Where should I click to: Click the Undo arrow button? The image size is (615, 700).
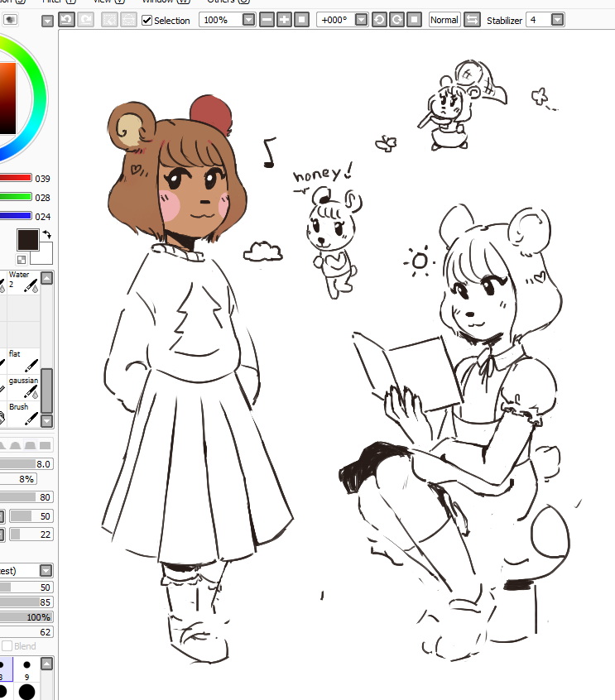coord(66,20)
